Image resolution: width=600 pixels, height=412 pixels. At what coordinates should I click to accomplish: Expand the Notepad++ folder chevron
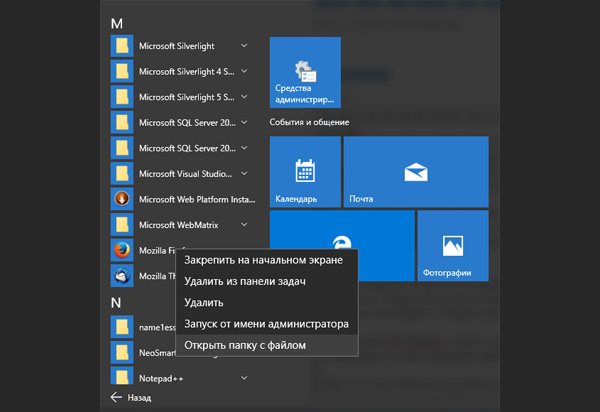tap(244, 378)
